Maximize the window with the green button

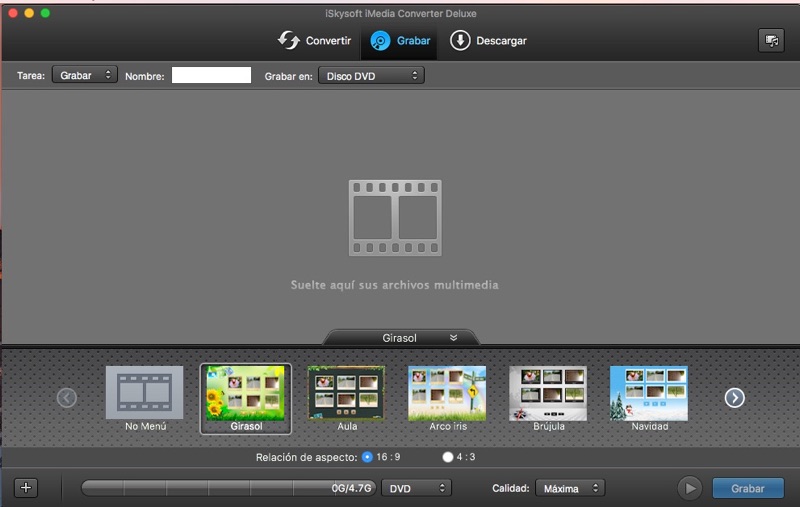[45, 13]
